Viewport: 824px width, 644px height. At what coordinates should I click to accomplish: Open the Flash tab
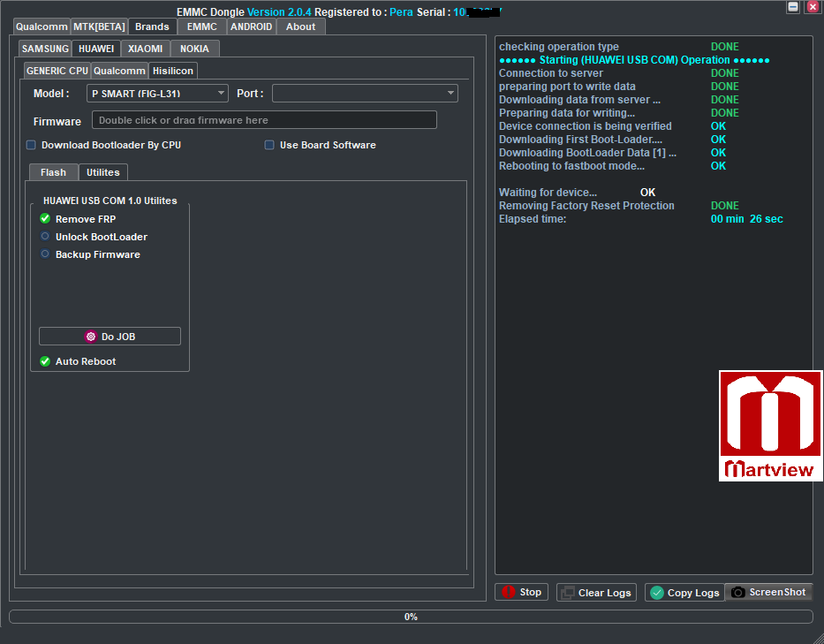[53, 172]
